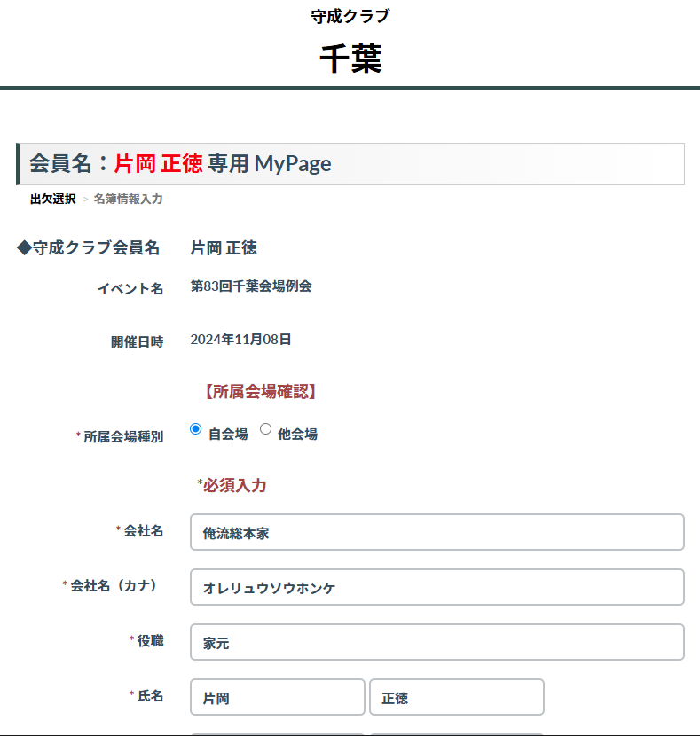700x736 pixels.
Task: Click the 【所属会場確認】 section heading
Action: coord(261,391)
